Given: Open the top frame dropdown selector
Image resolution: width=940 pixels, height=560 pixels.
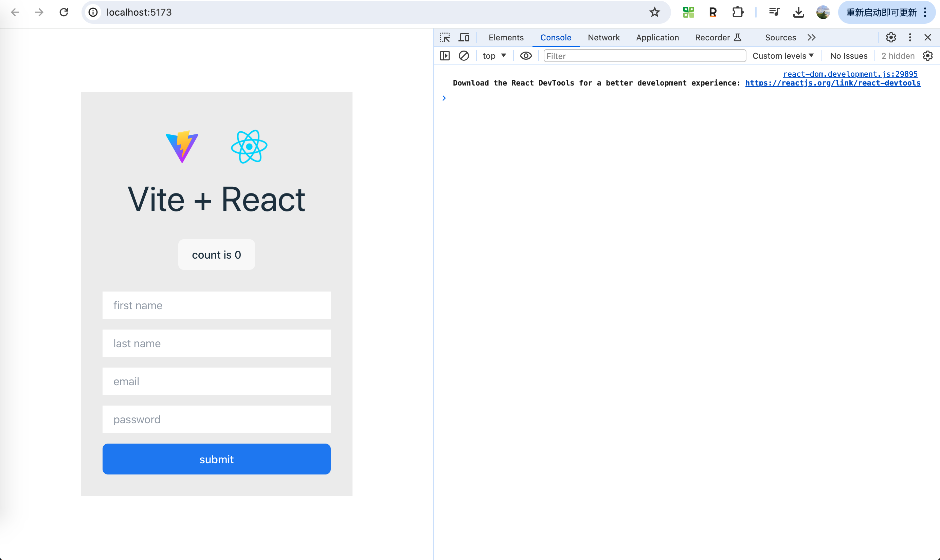Looking at the screenshot, I should click(x=494, y=55).
